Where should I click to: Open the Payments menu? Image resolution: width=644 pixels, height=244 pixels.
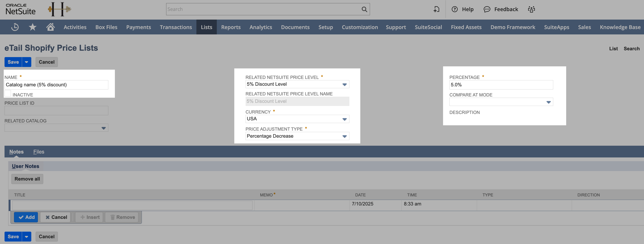(139, 27)
